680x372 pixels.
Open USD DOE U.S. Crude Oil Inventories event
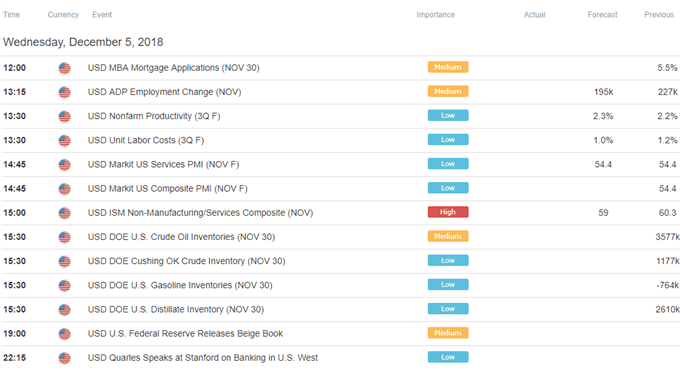[x=181, y=237]
